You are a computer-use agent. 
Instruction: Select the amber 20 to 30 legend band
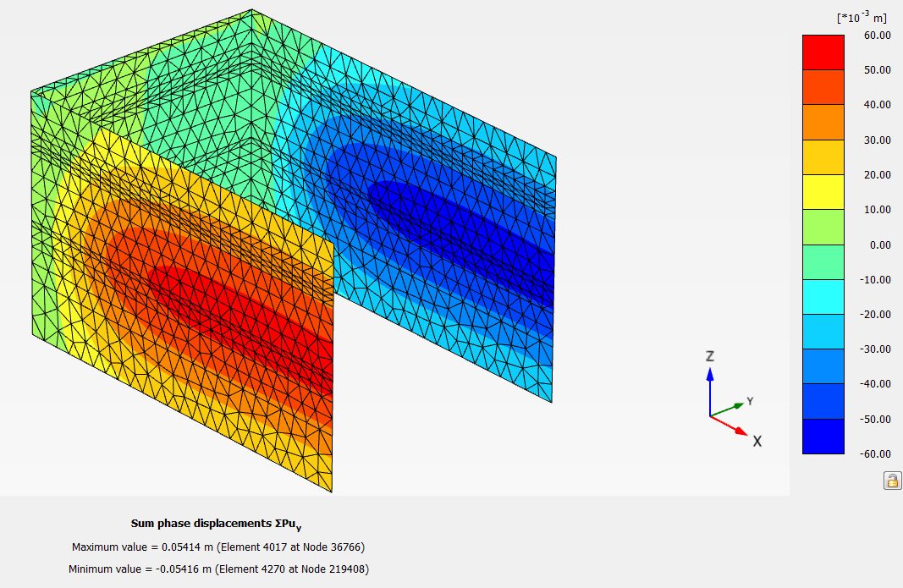coord(823,157)
